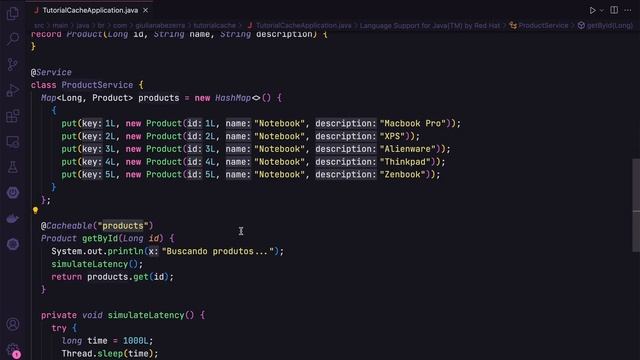
Task: Click the "Buscando produtos..." string
Action: coord(218,251)
